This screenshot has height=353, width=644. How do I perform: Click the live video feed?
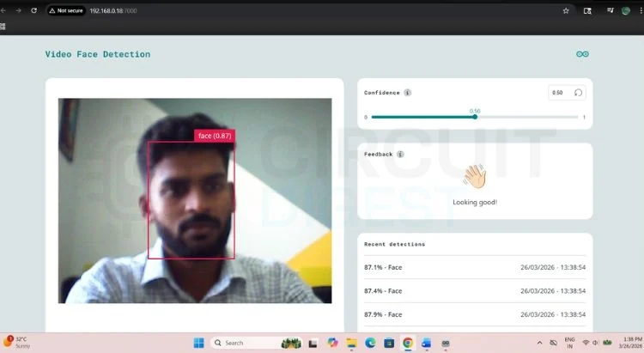[x=195, y=200]
